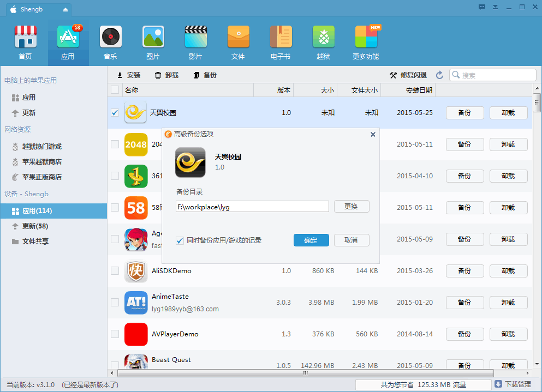Select 文件共享 in the sidebar
Viewport: 542px width, 392px height.
pyautogui.click(x=35, y=241)
